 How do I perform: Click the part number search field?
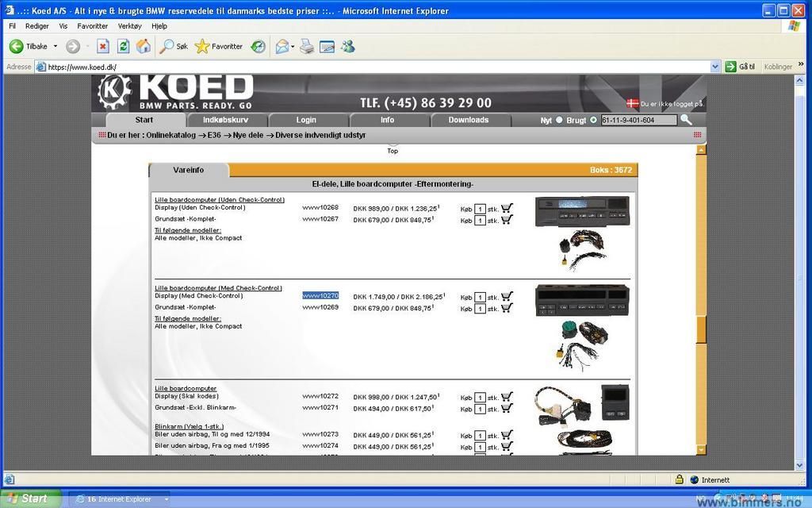[x=638, y=120]
